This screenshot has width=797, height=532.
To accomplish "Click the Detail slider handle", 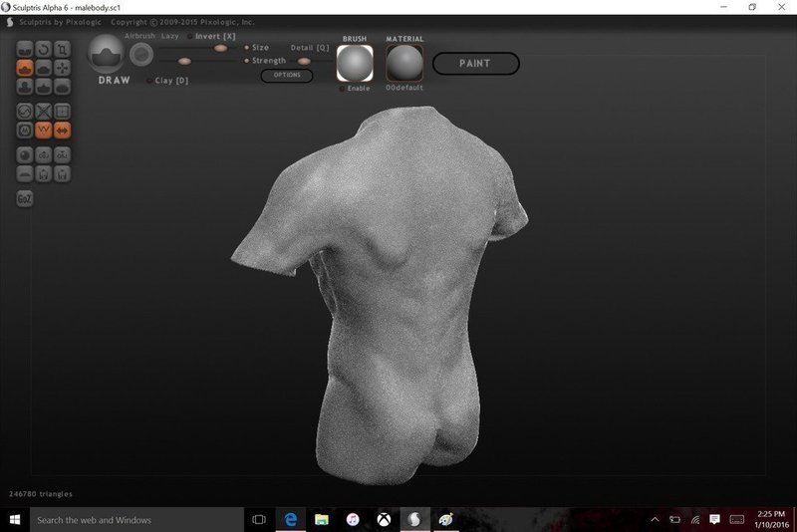I will tap(304, 61).
